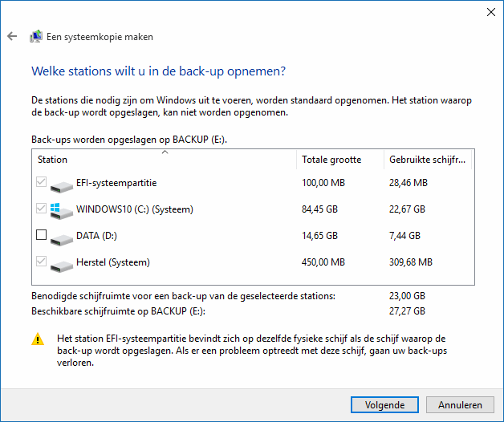The width and height of the screenshot is (504, 422).
Task: Click the DATA (D:) drive icon
Action: coord(62,240)
